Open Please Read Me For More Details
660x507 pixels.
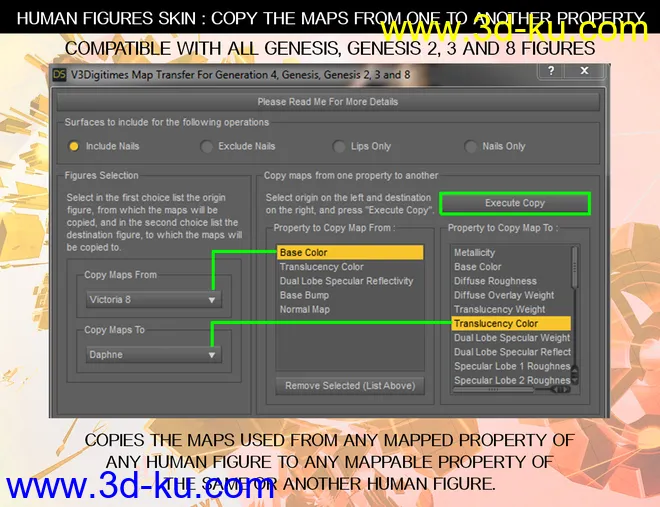click(327, 102)
